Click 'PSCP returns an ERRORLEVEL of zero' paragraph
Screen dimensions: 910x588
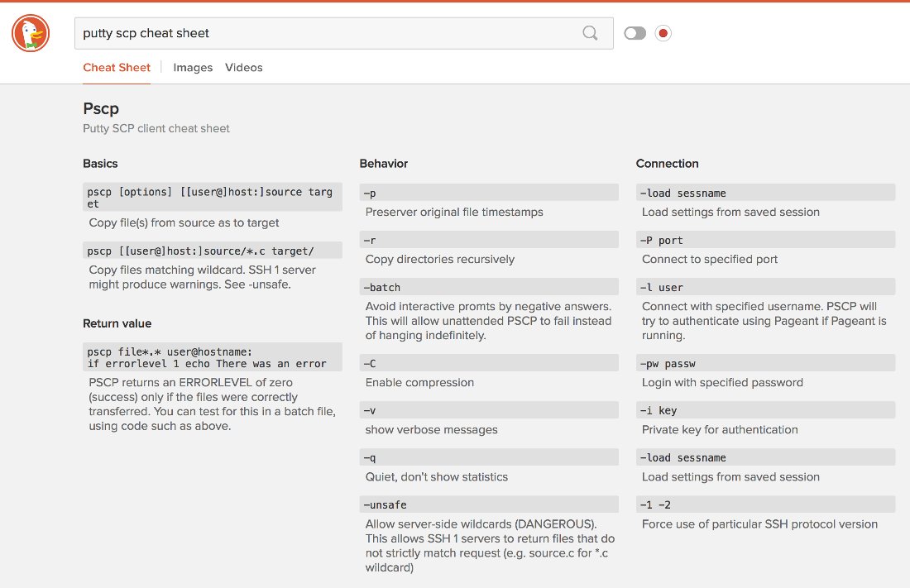click(x=213, y=404)
